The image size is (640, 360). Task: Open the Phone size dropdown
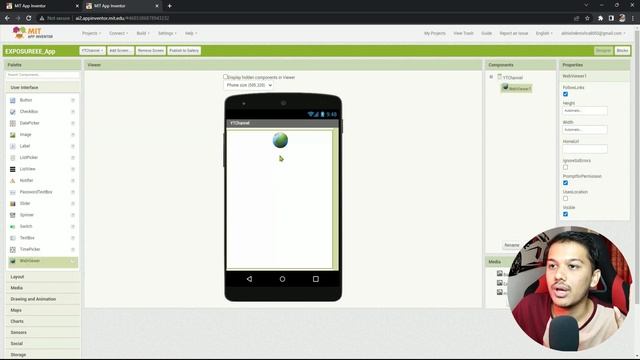tap(248, 85)
